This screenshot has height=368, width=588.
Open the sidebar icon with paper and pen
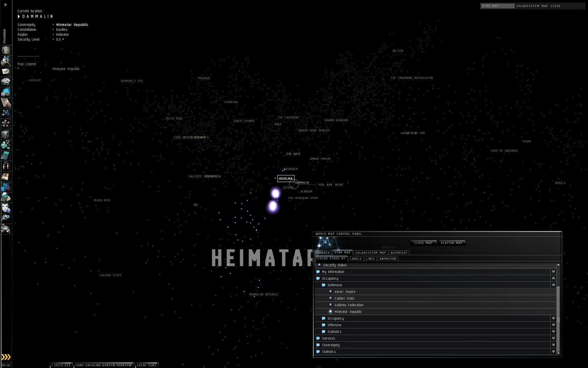[6, 103]
